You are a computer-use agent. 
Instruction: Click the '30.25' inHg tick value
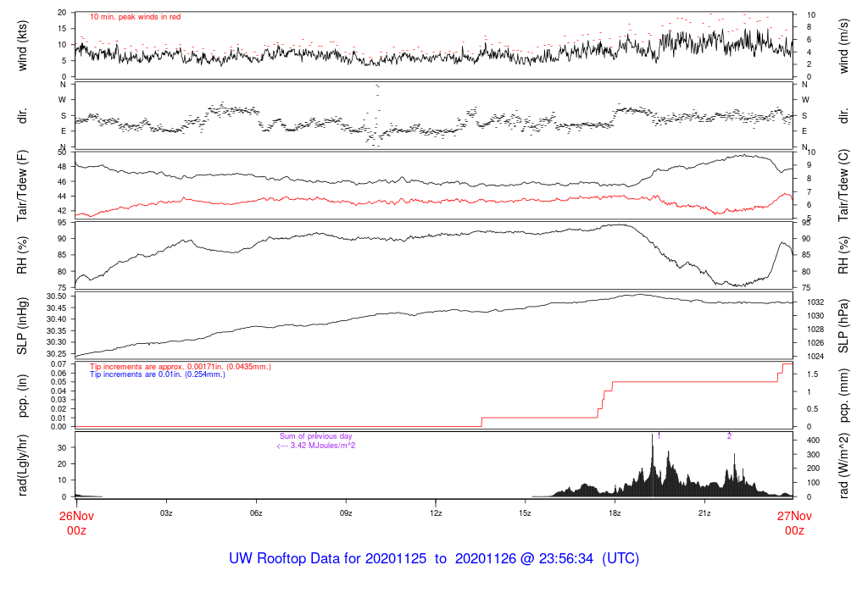point(57,354)
